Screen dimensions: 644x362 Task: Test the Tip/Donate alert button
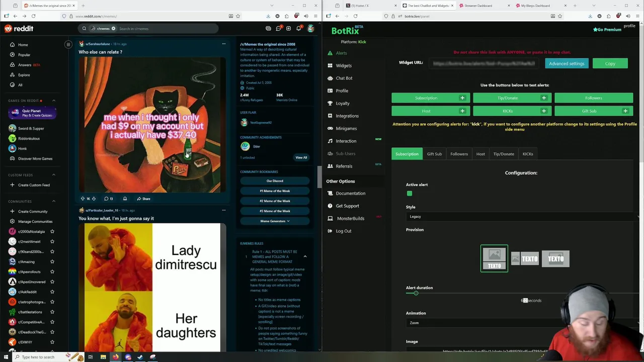pyautogui.click(x=508, y=98)
